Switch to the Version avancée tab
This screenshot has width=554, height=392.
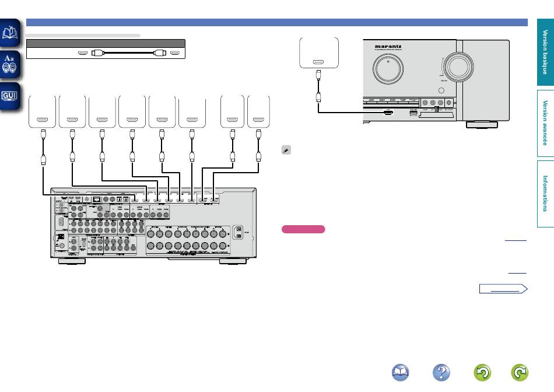pos(545,123)
